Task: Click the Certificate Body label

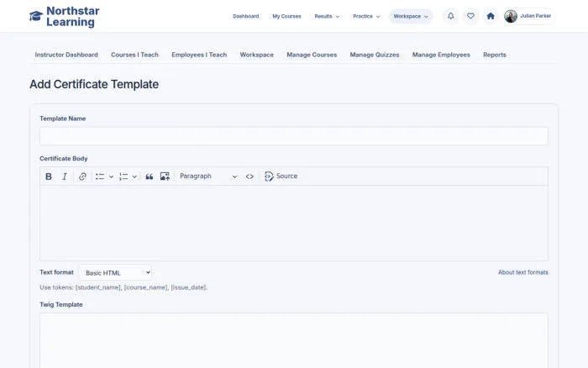Action: click(63, 159)
